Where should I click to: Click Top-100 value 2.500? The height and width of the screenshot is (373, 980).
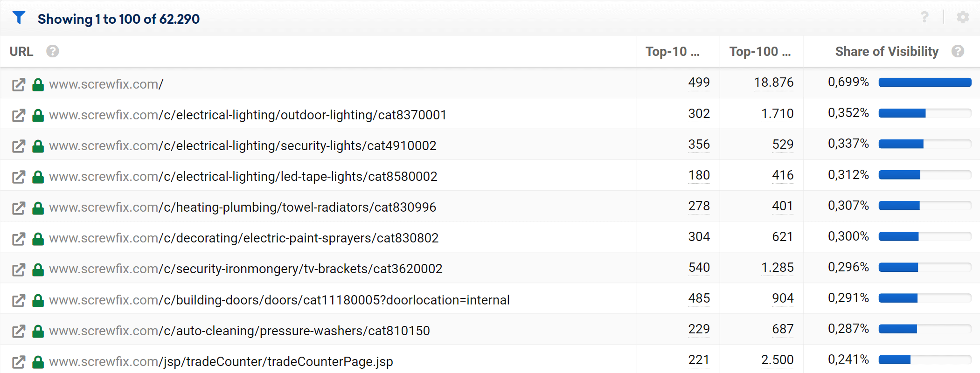click(777, 359)
